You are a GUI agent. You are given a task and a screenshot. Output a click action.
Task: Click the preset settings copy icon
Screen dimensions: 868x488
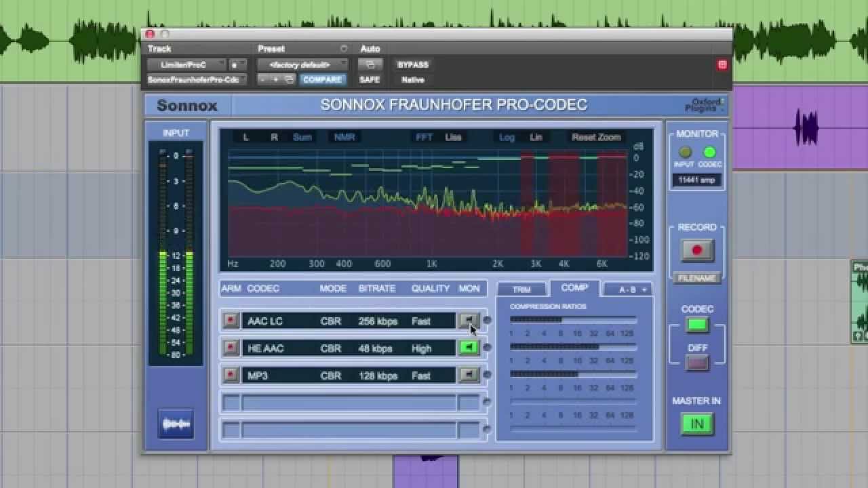(289, 79)
